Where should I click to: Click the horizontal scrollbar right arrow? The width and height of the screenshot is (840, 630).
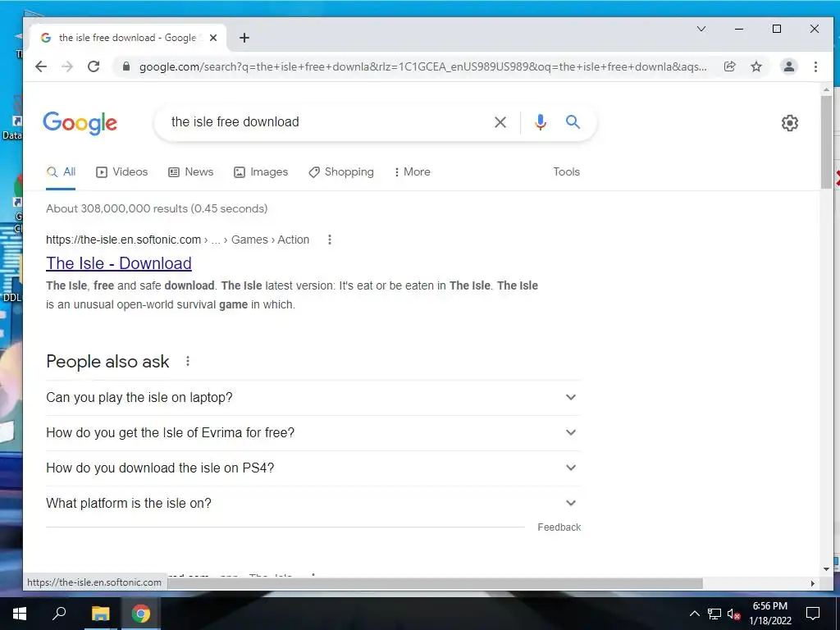[813, 583]
